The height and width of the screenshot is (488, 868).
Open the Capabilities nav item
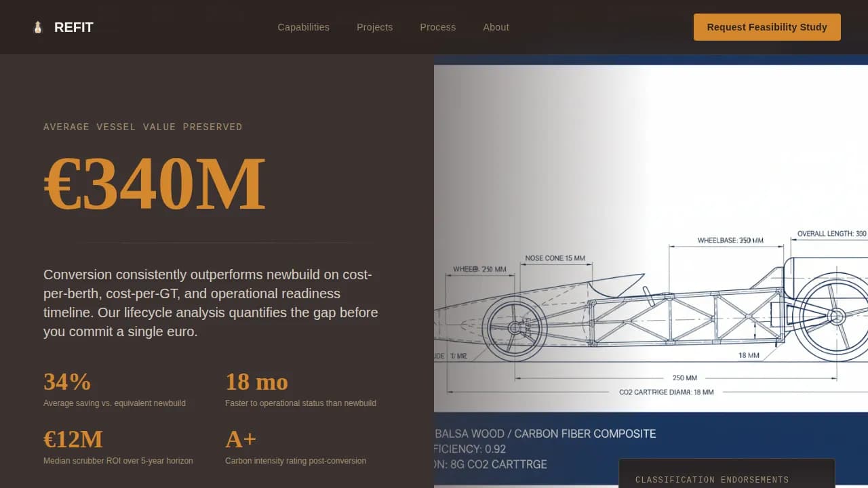(303, 27)
